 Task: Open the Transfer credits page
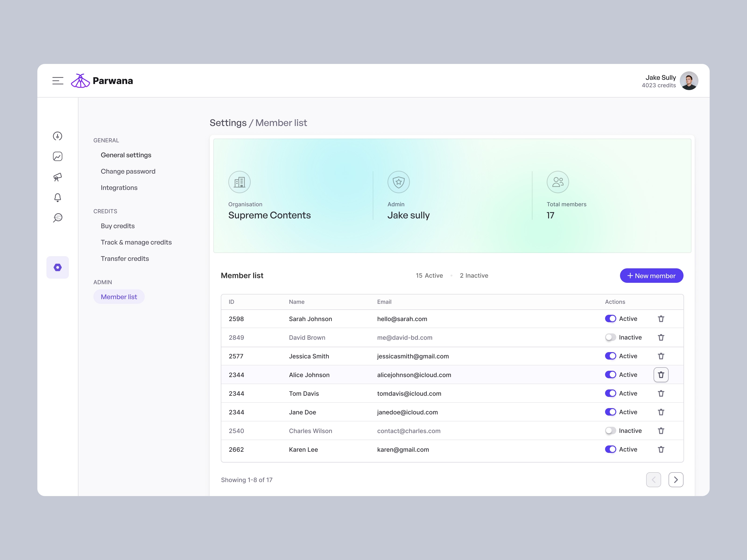pyautogui.click(x=125, y=258)
